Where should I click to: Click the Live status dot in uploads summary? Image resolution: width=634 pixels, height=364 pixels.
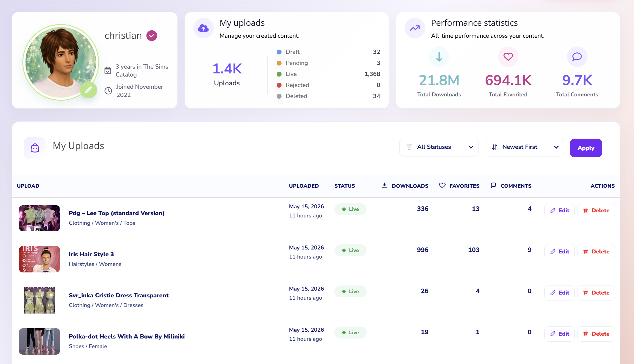point(279,74)
